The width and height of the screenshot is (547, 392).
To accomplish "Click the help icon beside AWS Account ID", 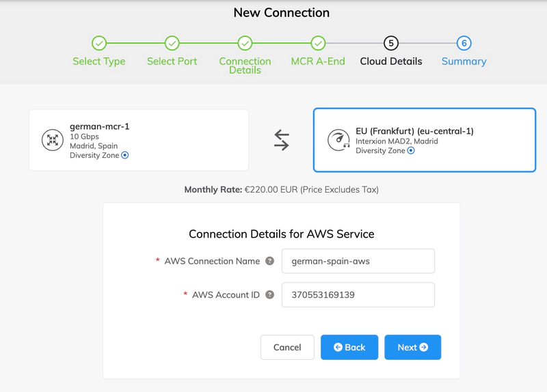I will tap(269, 295).
